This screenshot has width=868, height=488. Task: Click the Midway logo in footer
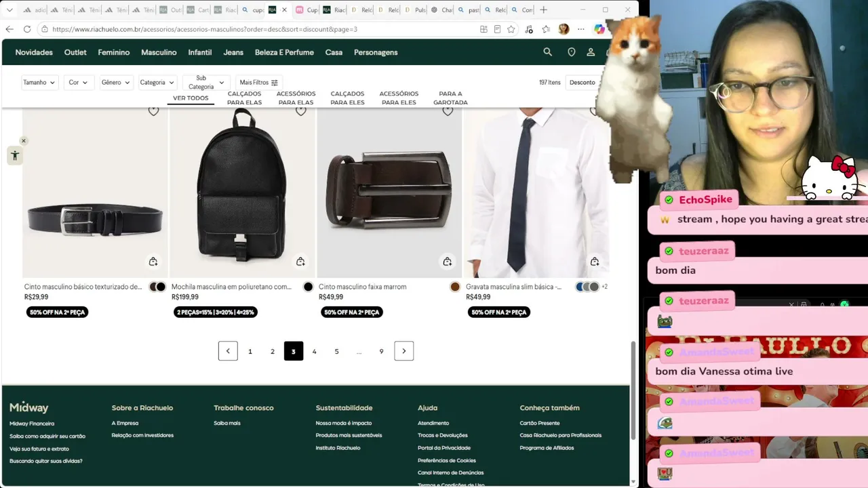28,407
